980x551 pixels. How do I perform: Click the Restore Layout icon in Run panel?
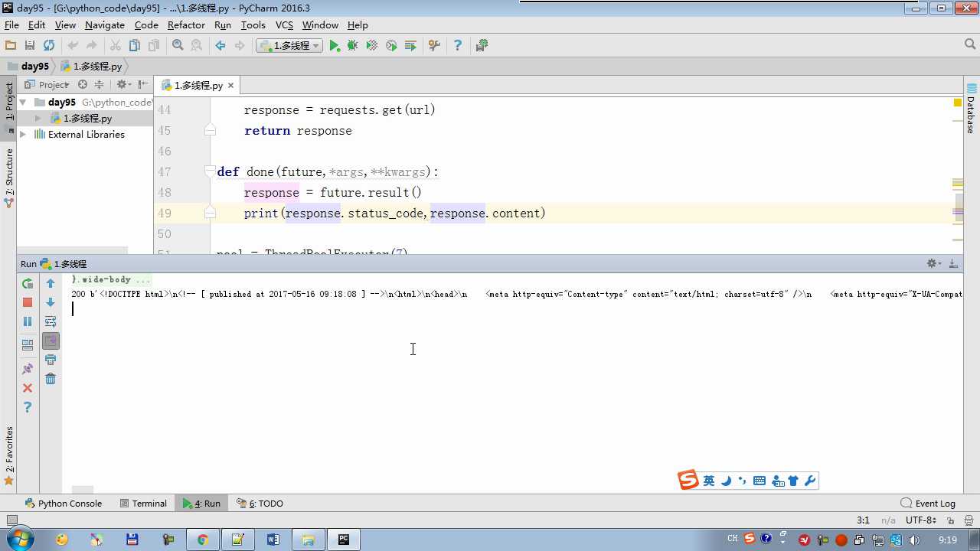point(28,345)
